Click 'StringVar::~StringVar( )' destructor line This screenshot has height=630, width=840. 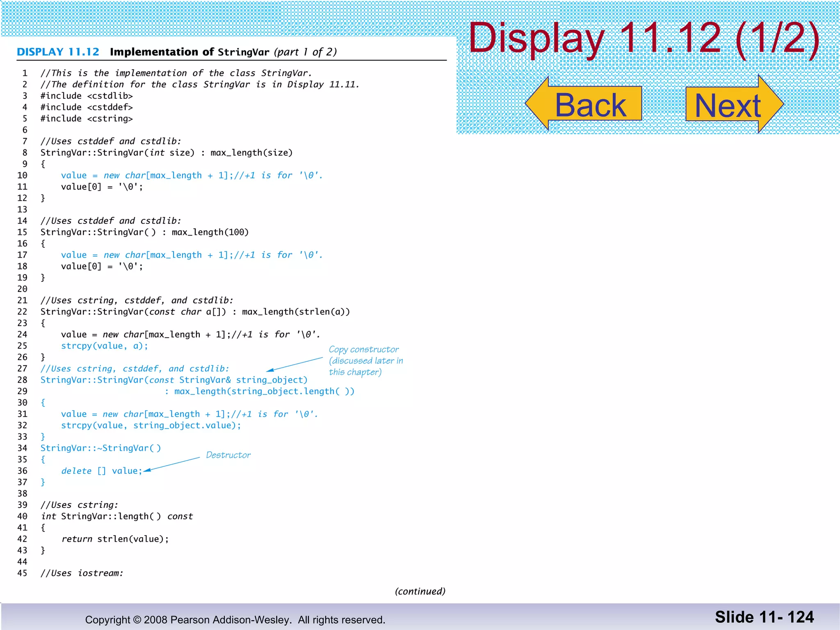point(101,448)
